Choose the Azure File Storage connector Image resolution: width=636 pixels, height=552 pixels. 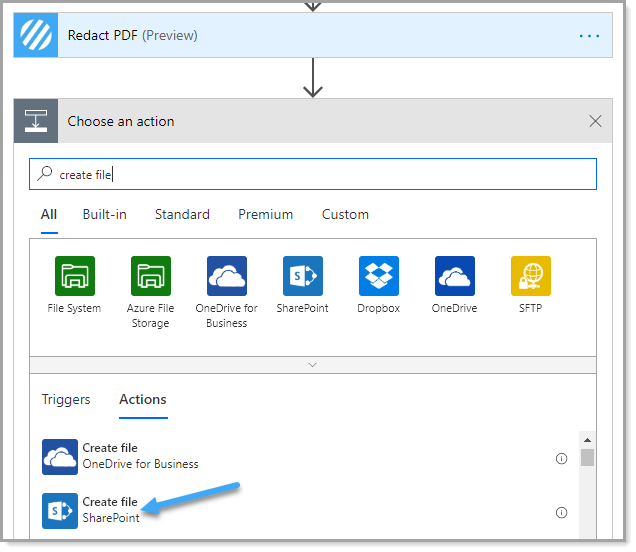click(x=150, y=276)
